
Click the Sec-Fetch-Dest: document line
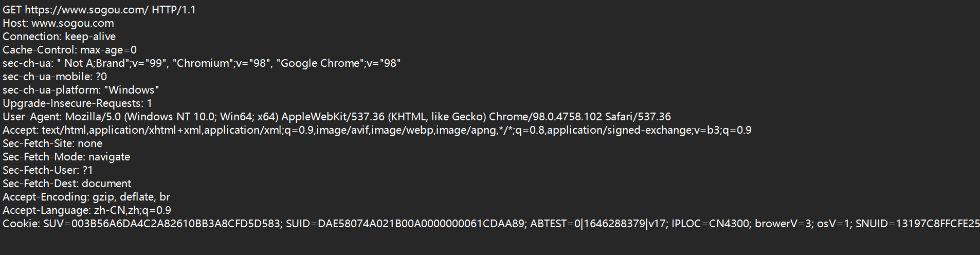(x=67, y=184)
